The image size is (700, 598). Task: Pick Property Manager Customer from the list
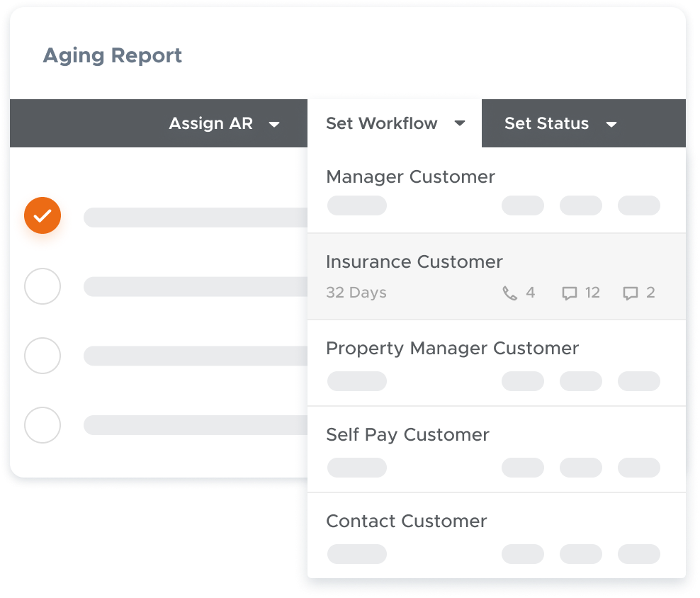coord(452,348)
